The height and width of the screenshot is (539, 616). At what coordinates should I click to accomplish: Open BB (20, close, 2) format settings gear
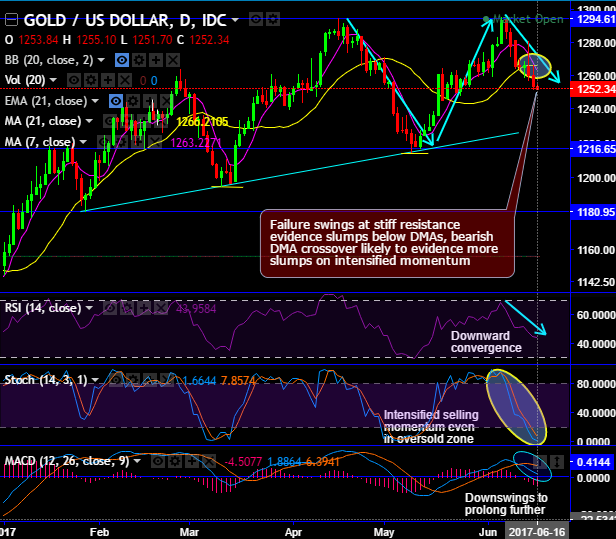pyautogui.click(x=139, y=60)
